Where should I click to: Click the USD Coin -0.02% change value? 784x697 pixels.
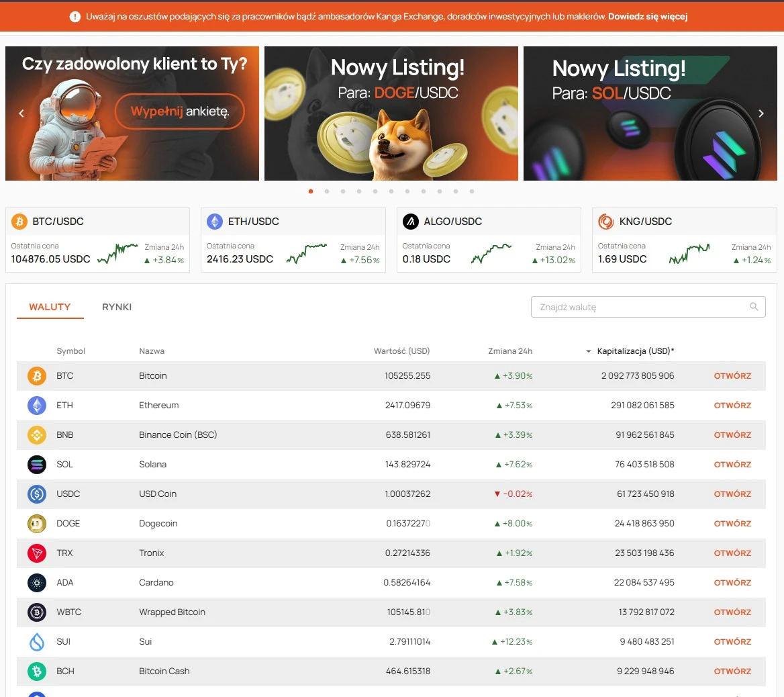[513, 494]
